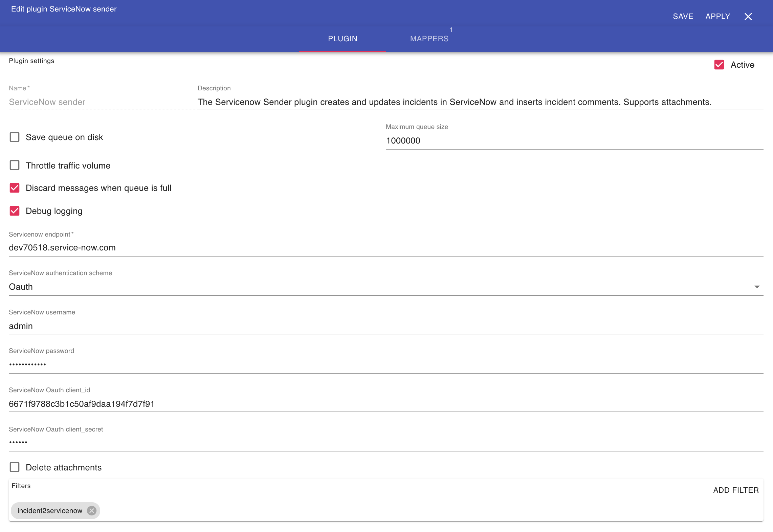Click the Maximum queue size field
Screen dimensions: 773x532
(574, 140)
